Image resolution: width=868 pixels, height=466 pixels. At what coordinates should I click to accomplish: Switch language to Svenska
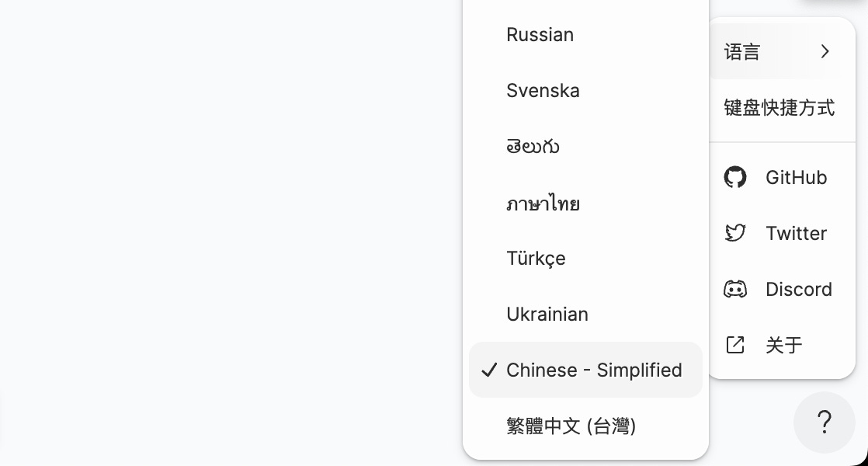pyautogui.click(x=543, y=91)
